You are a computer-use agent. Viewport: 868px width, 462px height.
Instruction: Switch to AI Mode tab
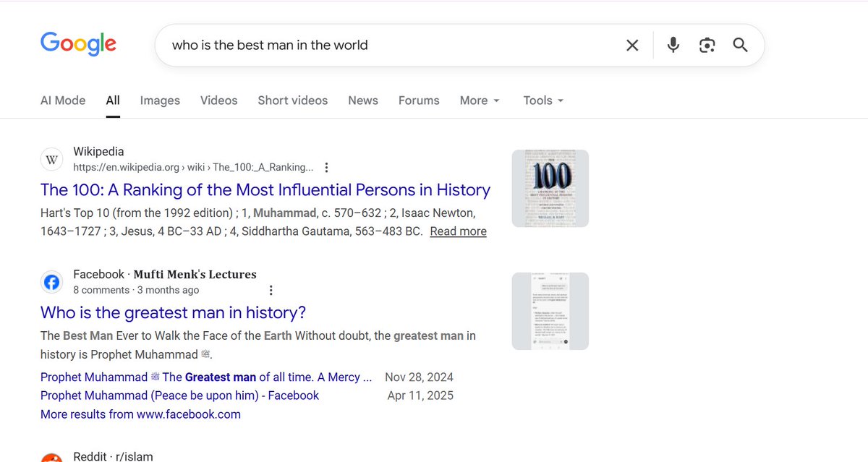[x=63, y=100]
